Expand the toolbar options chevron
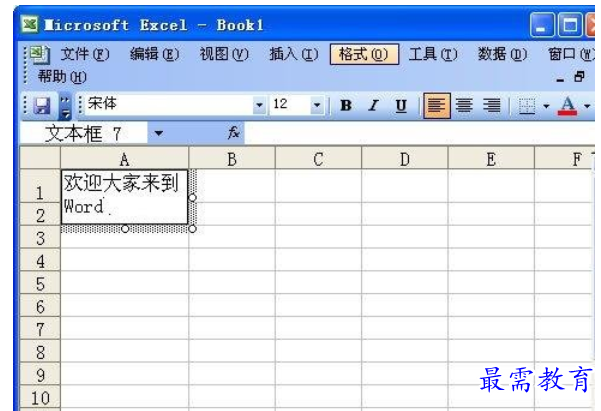Screen dimensions: 601x411 (x=65, y=106)
